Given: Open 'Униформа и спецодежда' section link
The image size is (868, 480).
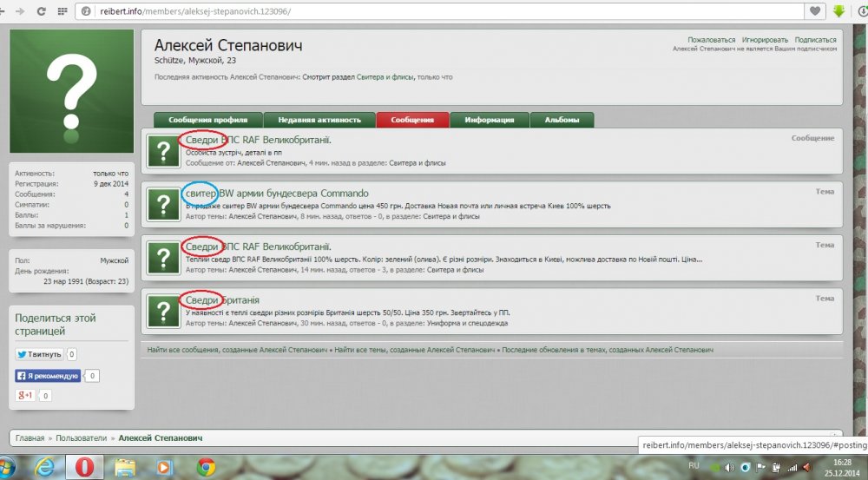Looking at the screenshot, I should pos(467,323).
